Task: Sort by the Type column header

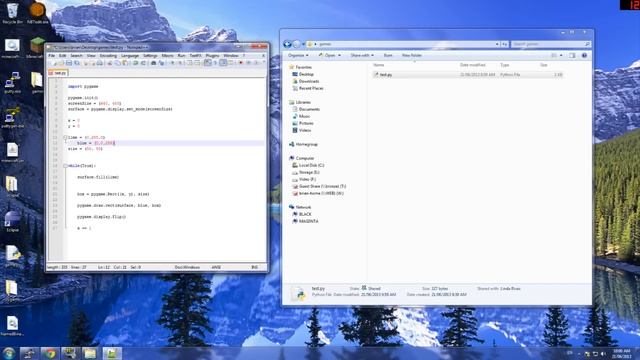Action: click(x=504, y=65)
